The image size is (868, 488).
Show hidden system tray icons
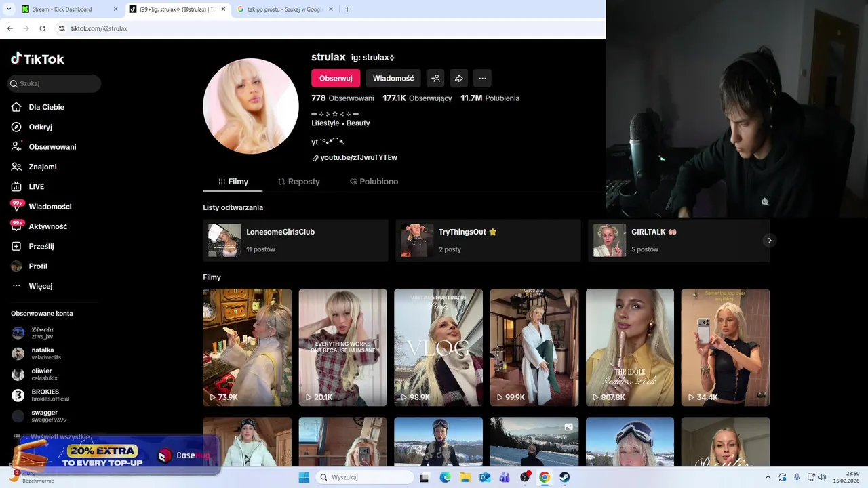(768, 477)
